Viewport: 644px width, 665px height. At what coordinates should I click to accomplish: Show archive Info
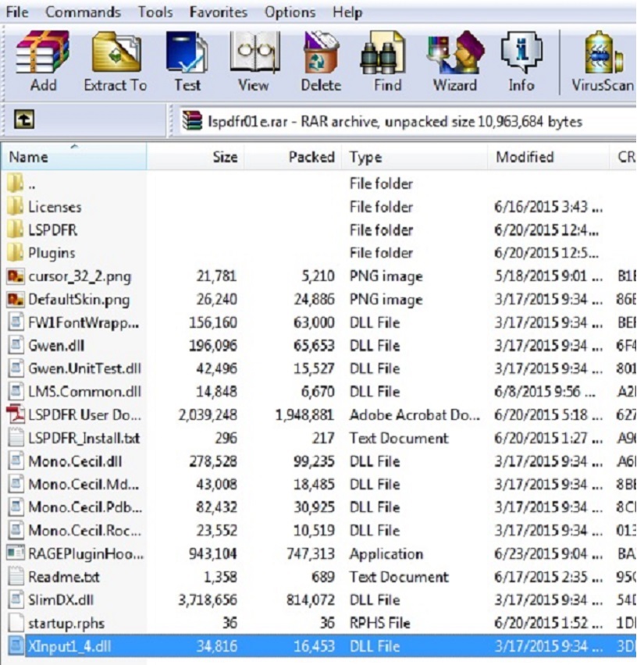click(521, 52)
